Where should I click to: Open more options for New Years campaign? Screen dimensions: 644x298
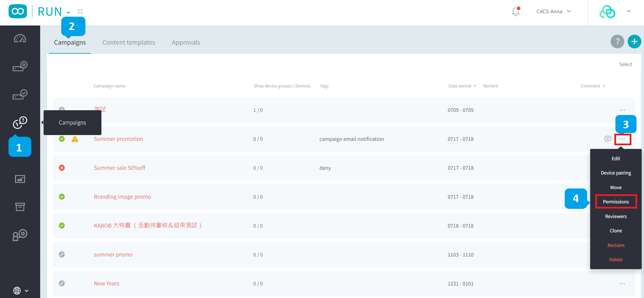pyautogui.click(x=622, y=284)
